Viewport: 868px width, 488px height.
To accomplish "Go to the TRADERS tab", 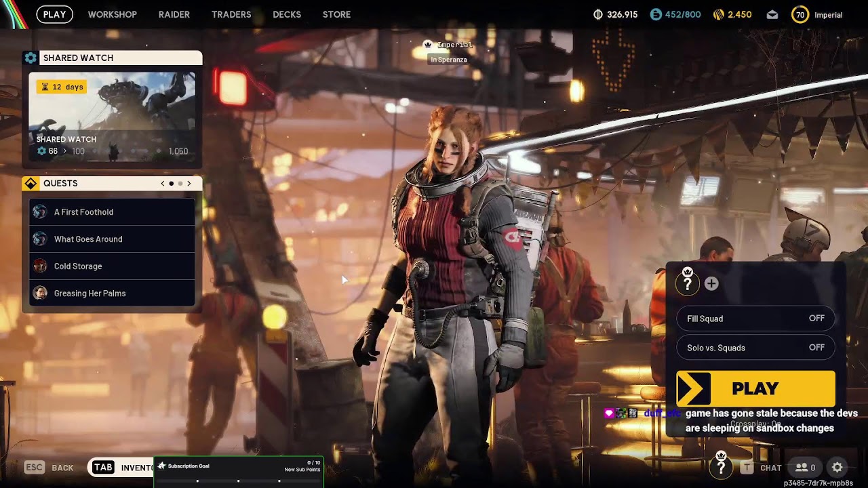I will point(231,14).
